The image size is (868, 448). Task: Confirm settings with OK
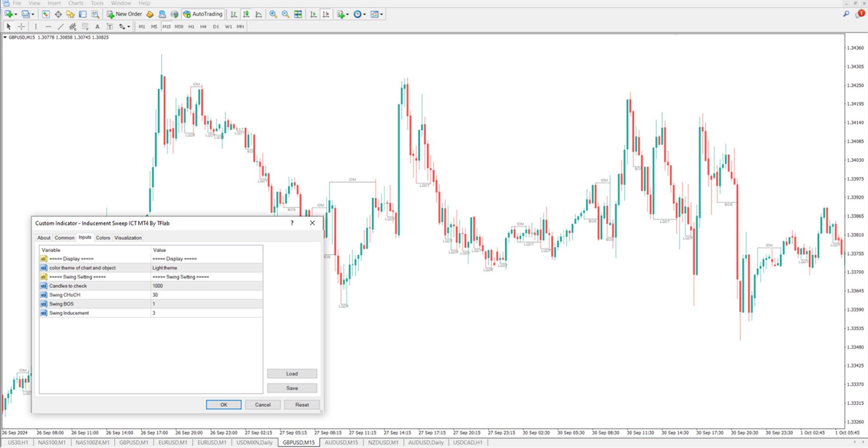(223, 404)
